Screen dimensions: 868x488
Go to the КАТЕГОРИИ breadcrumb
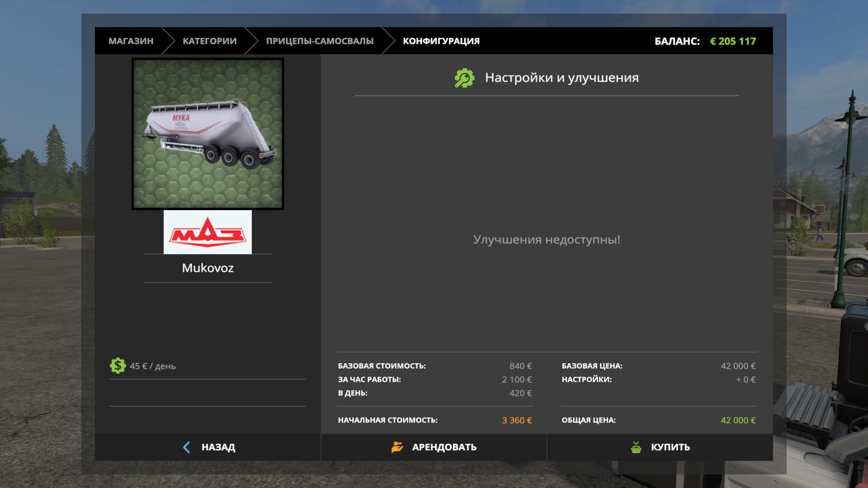[x=209, y=41]
